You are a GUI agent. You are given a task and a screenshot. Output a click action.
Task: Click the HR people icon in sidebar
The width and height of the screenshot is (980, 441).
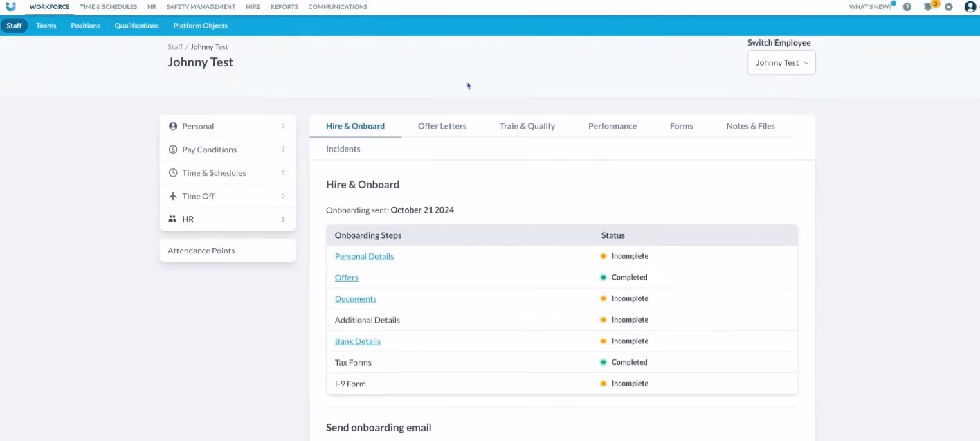173,219
